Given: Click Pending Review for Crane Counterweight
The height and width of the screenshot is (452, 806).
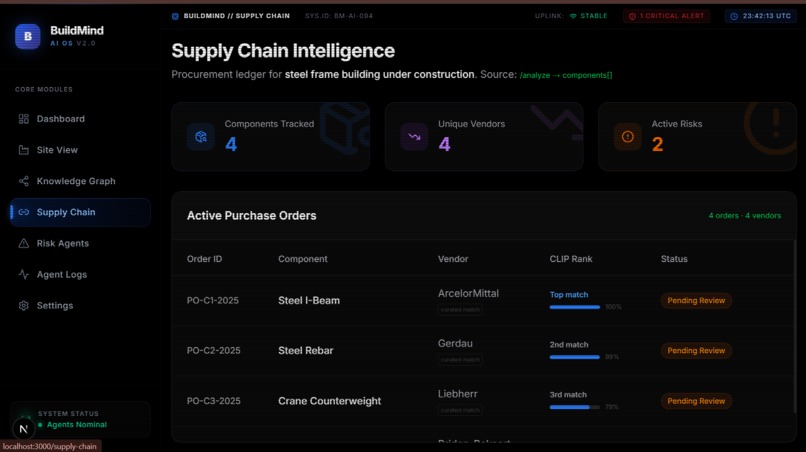Looking at the screenshot, I should 696,401.
